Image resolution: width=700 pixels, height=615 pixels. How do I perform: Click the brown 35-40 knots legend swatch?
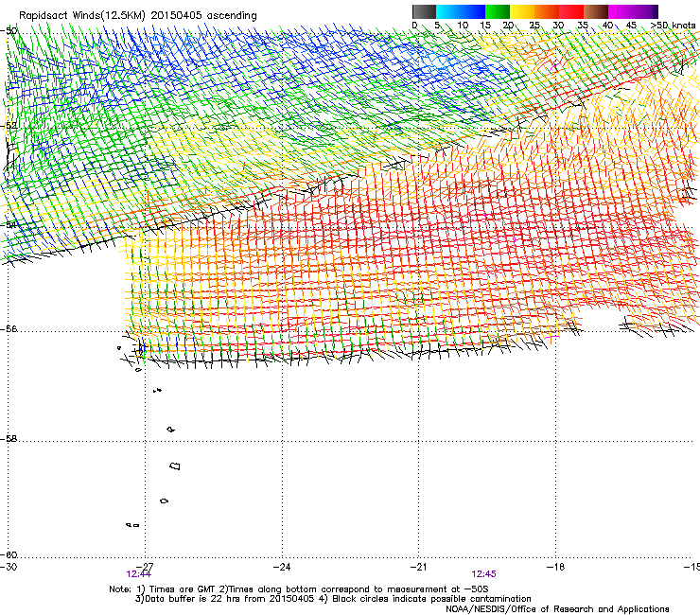point(596,11)
